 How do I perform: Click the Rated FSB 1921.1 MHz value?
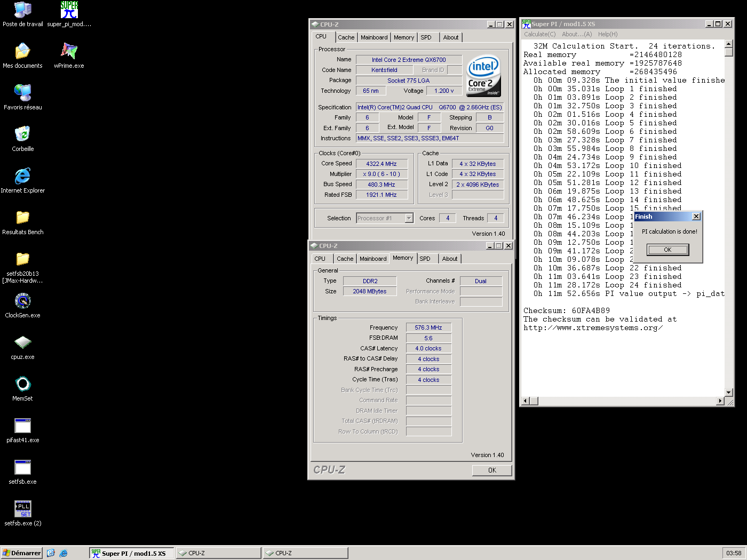click(382, 195)
